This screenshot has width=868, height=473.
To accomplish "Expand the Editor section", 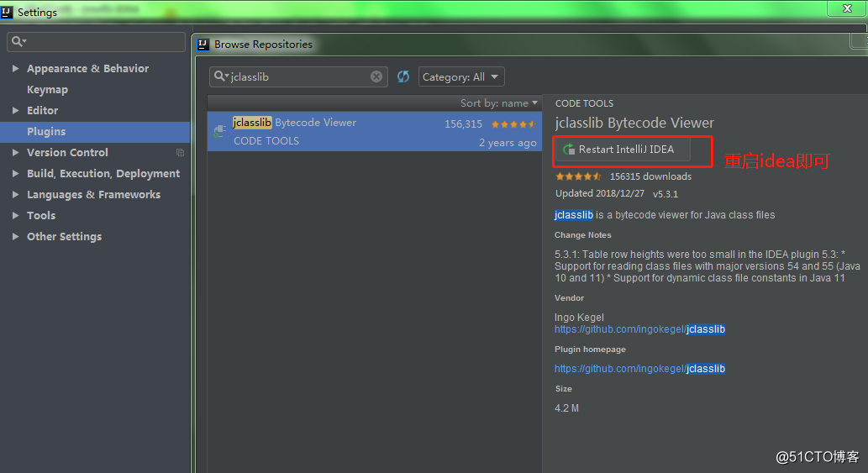I will (15, 111).
